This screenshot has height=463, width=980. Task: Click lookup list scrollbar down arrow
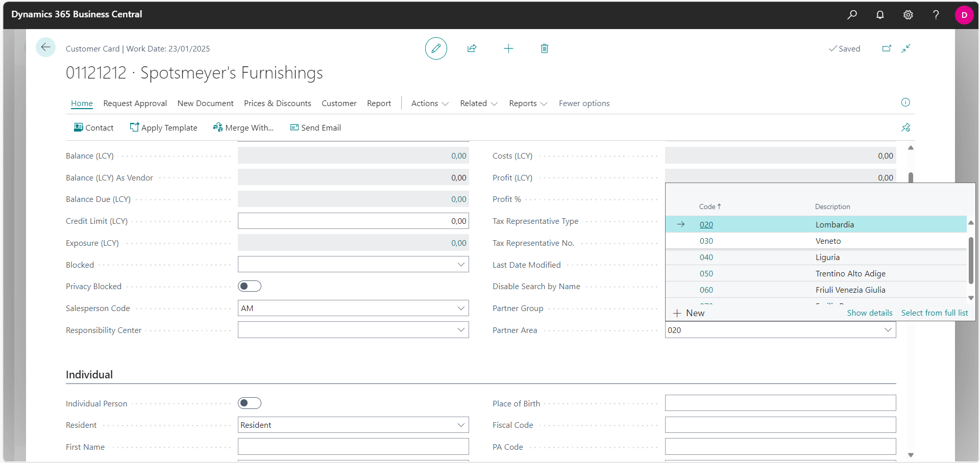971,298
